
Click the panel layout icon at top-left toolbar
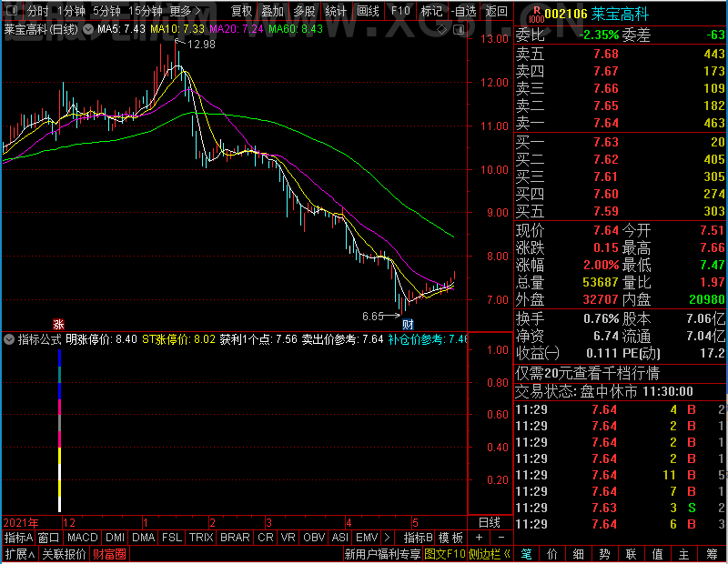tap(12, 10)
